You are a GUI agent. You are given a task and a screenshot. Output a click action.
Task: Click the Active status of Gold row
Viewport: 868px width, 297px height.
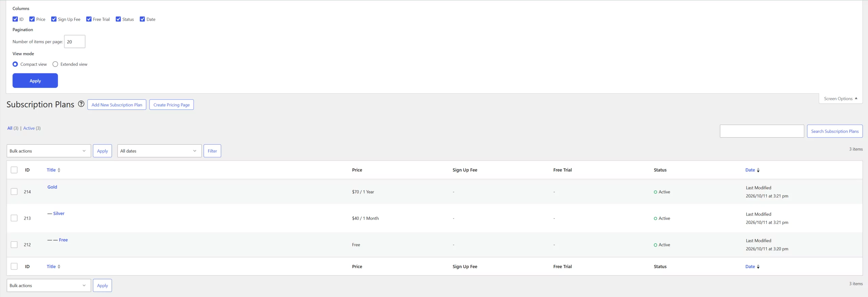(x=662, y=192)
